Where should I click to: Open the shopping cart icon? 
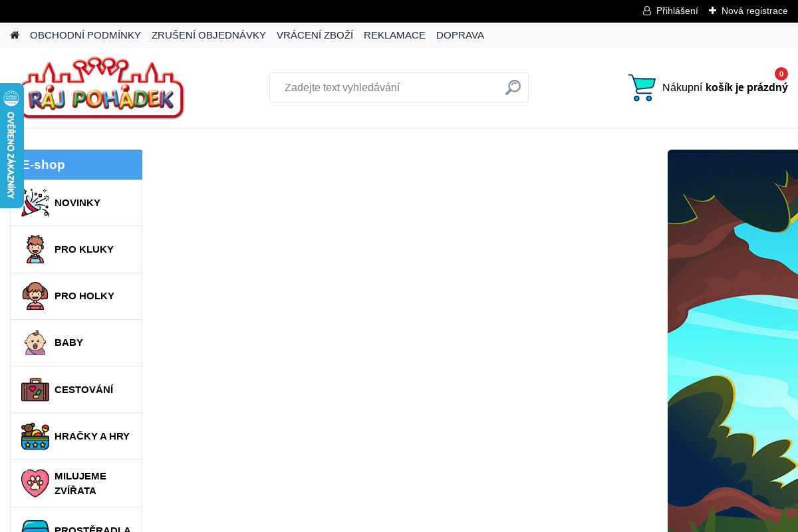[x=641, y=87]
